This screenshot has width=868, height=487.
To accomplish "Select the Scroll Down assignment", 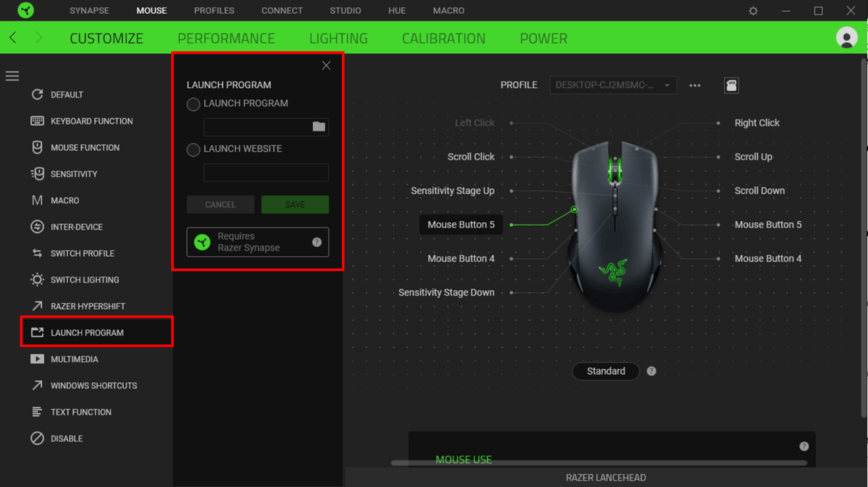I will coord(759,191).
